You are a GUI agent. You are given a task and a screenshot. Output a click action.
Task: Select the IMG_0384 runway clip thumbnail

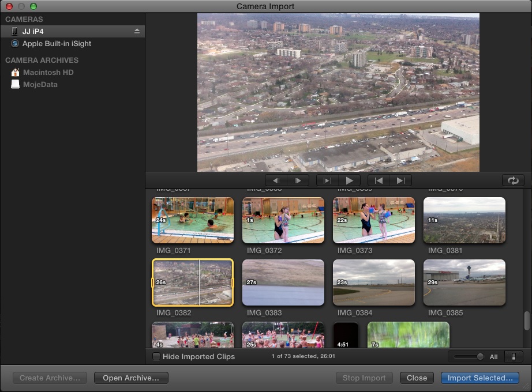coord(374,282)
